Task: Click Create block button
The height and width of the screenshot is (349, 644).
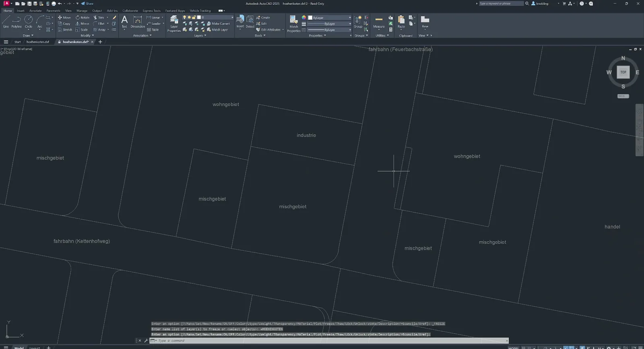Action: (263, 18)
